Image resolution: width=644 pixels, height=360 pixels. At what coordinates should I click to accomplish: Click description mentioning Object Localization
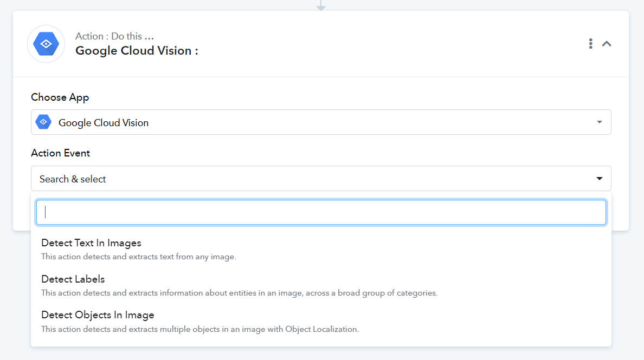[x=200, y=329]
